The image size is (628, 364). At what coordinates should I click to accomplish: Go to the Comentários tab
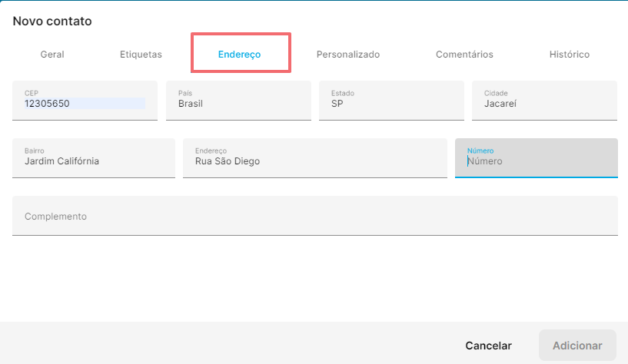[464, 55]
